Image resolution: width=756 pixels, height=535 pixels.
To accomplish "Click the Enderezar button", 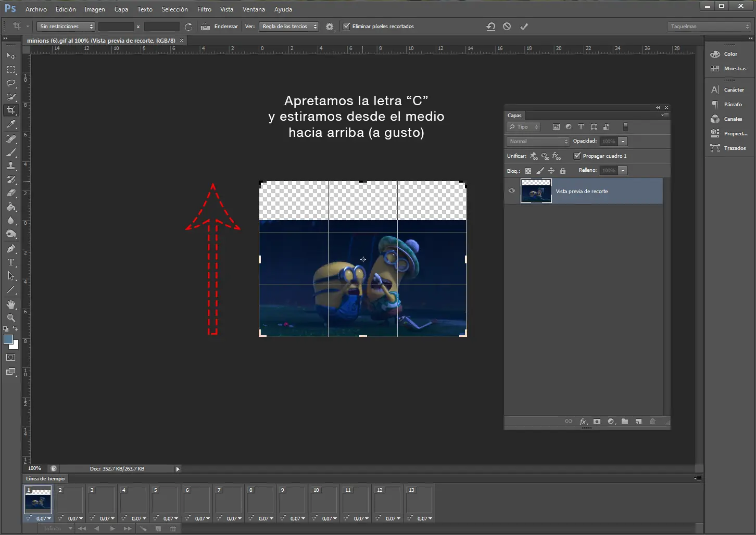I will [x=220, y=27].
